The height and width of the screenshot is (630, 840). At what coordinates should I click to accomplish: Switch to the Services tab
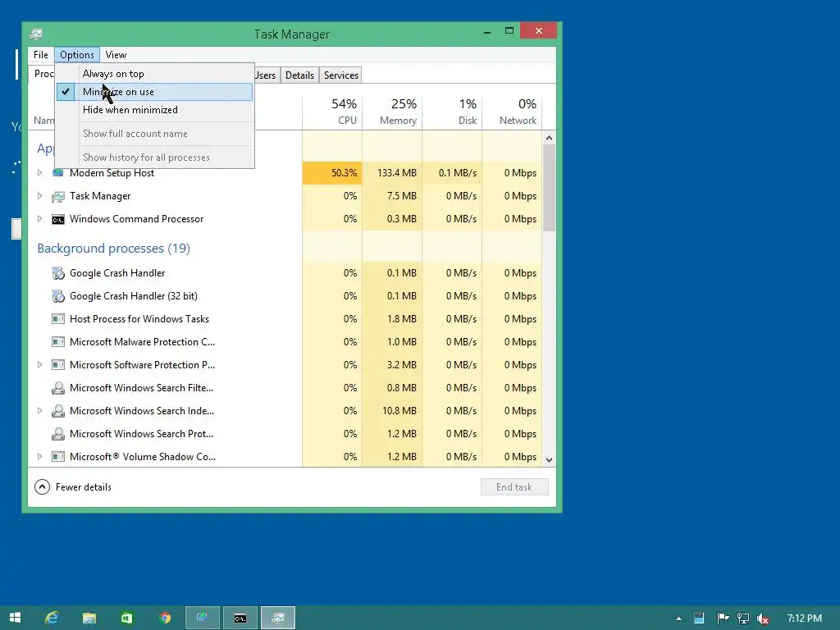(x=340, y=75)
